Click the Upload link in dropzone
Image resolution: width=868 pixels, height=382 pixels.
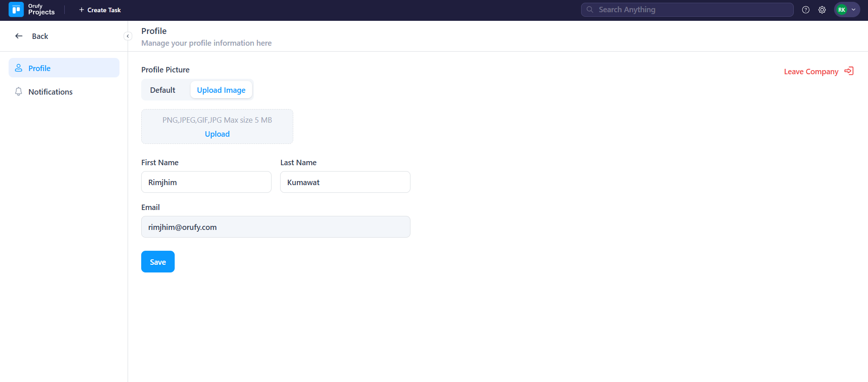[217, 134]
